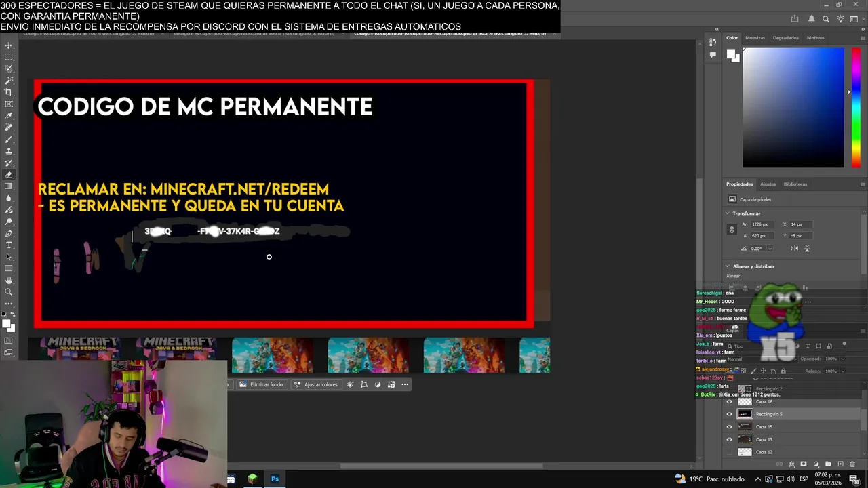Click the width An input field

761,224
